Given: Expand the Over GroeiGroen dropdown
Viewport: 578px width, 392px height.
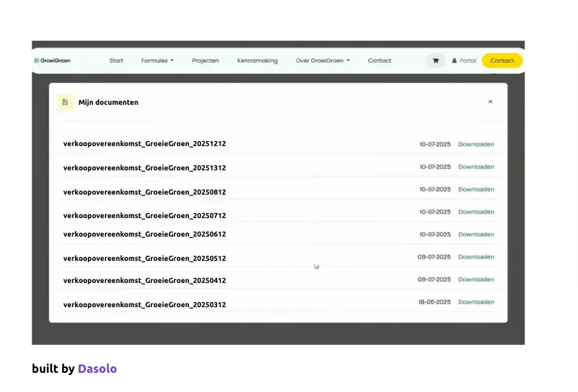Looking at the screenshot, I should point(323,61).
